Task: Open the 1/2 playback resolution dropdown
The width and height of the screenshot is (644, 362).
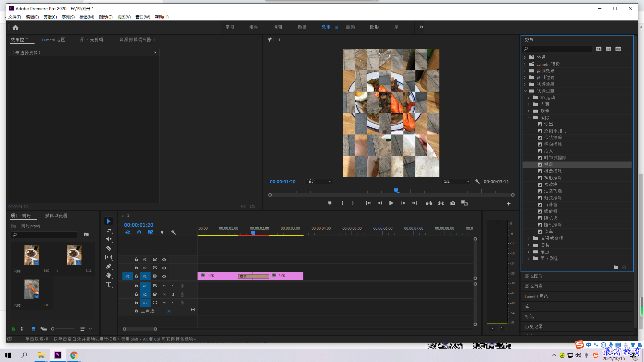Action: (456, 181)
